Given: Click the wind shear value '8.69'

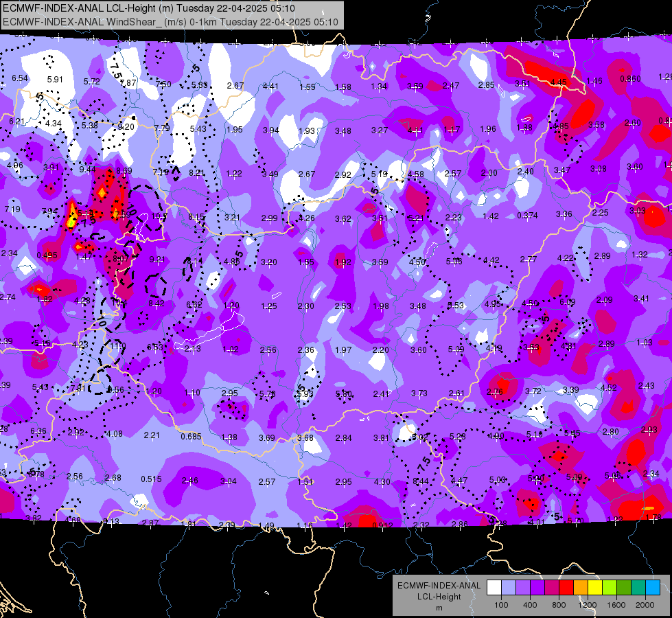Looking at the screenshot, I should (x=124, y=171).
